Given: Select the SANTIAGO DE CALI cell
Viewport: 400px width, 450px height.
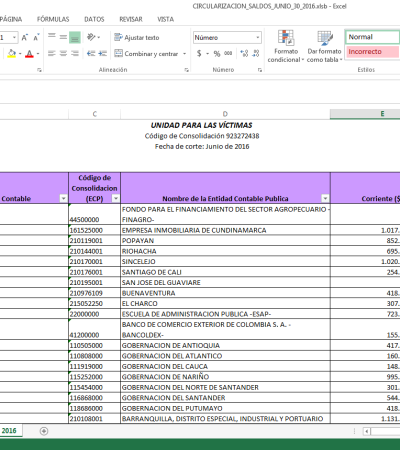Looking at the screenshot, I should (225, 272).
